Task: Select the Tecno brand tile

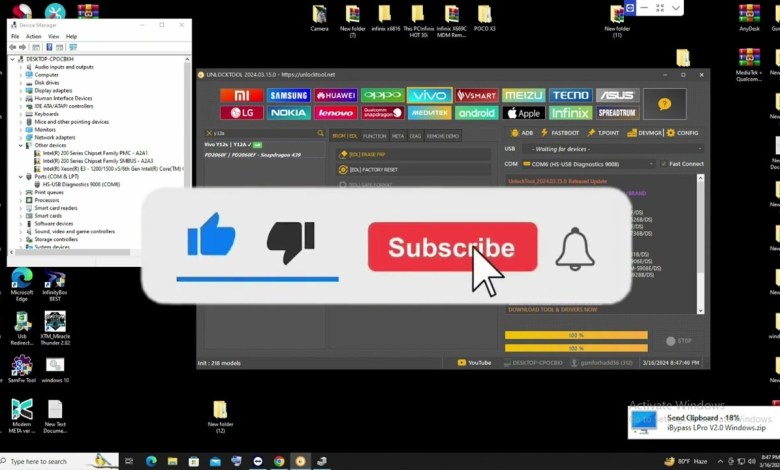Action: (570, 95)
